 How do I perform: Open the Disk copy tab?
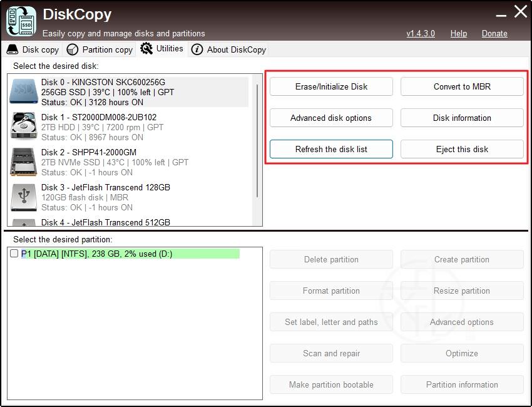[33, 49]
